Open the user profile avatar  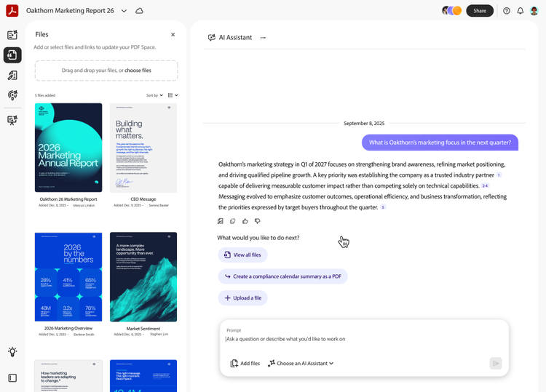click(534, 11)
